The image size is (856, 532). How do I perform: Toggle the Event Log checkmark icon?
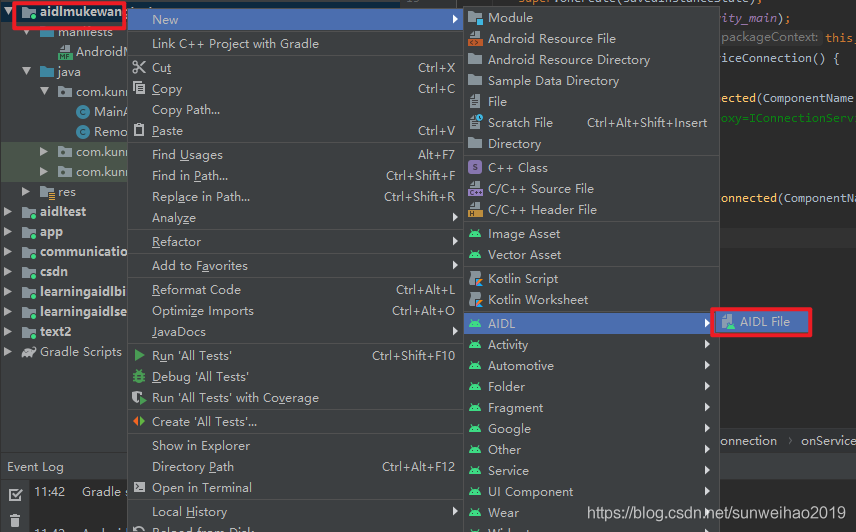point(15,494)
